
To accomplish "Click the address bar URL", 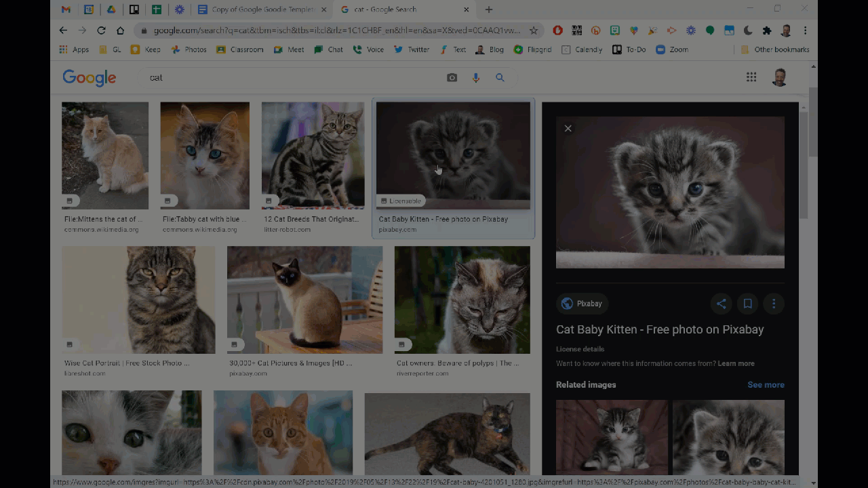I will (337, 30).
